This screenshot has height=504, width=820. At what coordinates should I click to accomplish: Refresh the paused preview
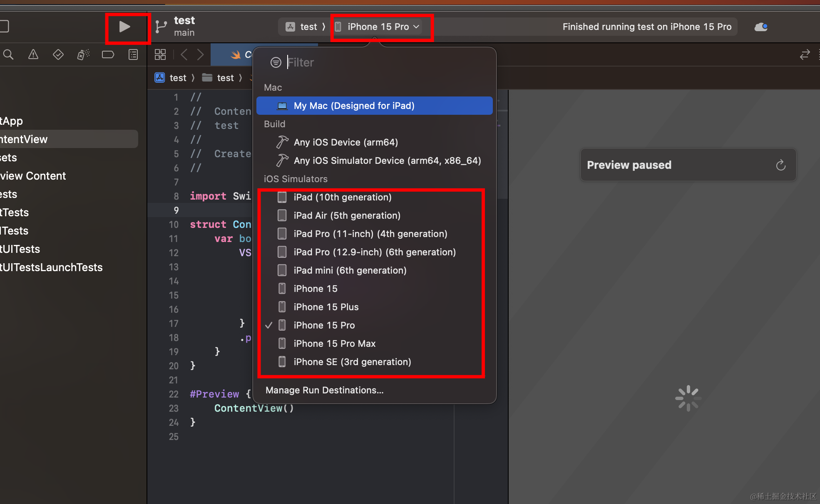(x=780, y=165)
